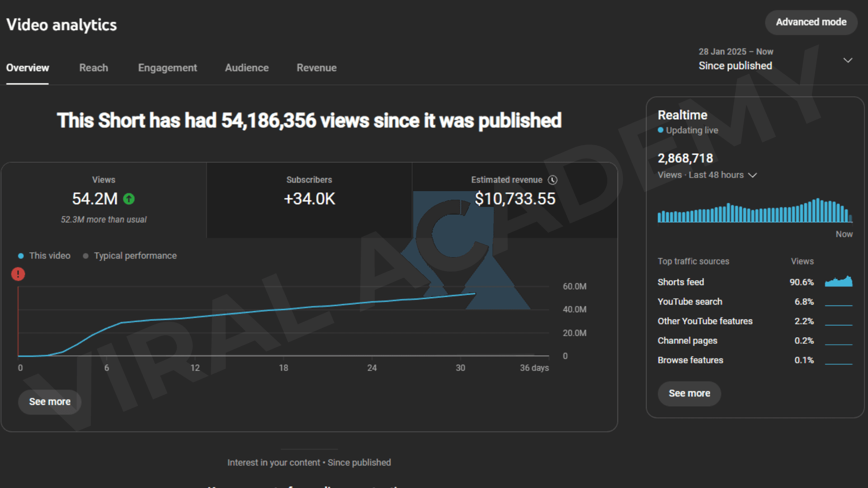Click the Advanced mode button

(811, 22)
